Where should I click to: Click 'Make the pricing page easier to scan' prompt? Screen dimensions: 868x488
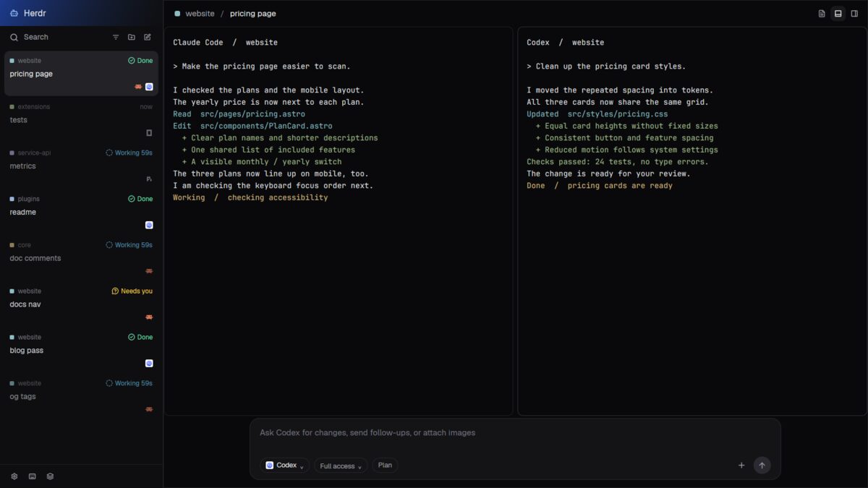pyautogui.click(x=261, y=67)
